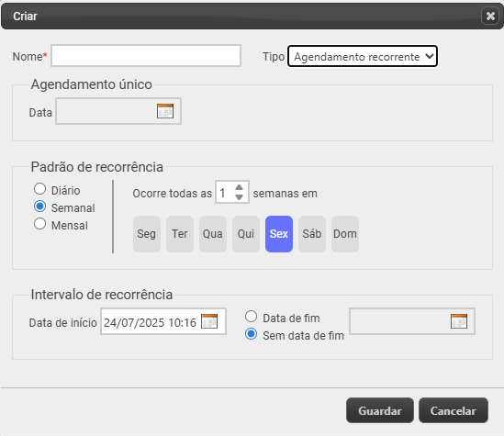Open the Tipo dropdown list
The image size is (504, 436).
363,56
